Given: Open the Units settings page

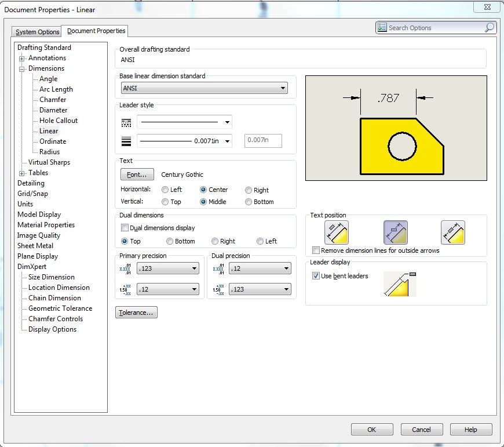Looking at the screenshot, I should (x=25, y=204).
